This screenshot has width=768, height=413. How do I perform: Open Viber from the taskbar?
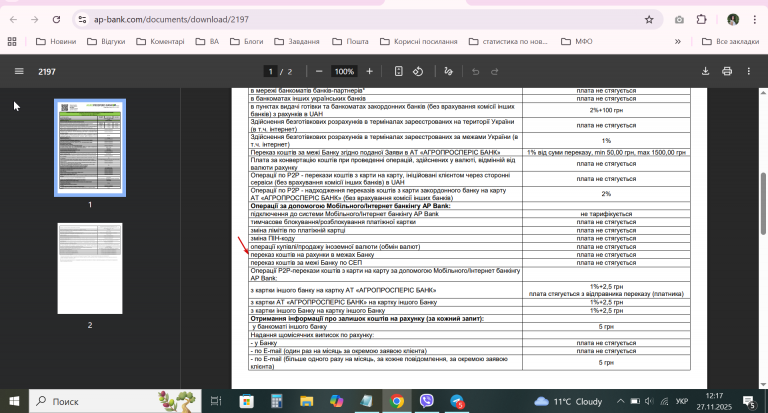click(x=427, y=401)
